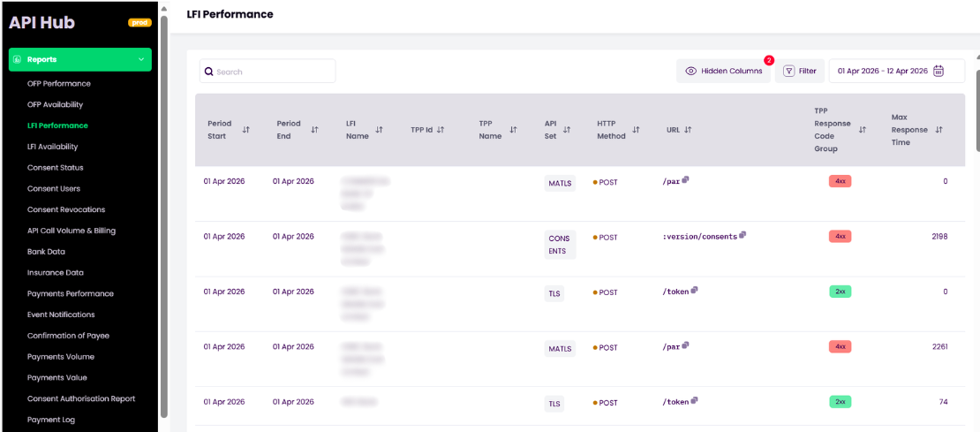Sort by URL column
The height and width of the screenshot is (432, 980).
688,130
